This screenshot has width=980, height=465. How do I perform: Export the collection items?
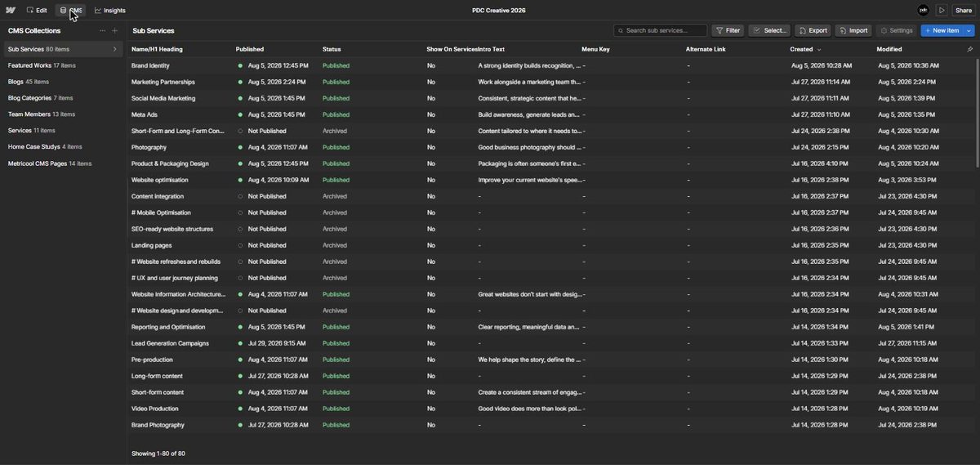(813, 30)
